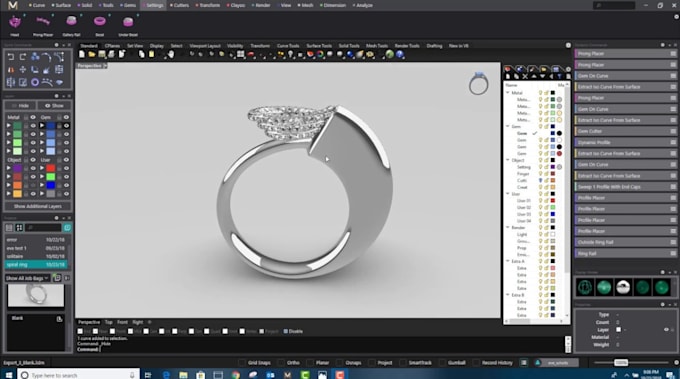Click the Head setting builder icon
Image resolution: width=680 pixels, height=379 pixels.
pyautogui.click(x=15, y=21)
